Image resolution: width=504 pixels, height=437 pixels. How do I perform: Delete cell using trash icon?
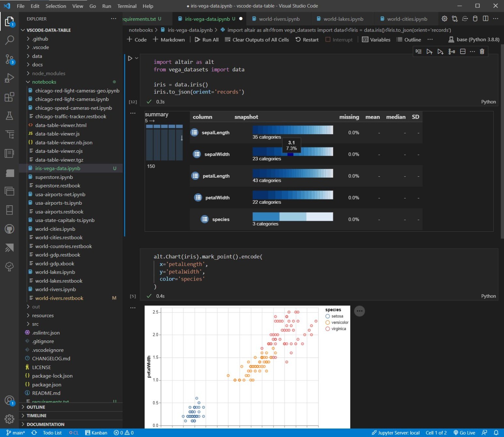click(482, 51)
